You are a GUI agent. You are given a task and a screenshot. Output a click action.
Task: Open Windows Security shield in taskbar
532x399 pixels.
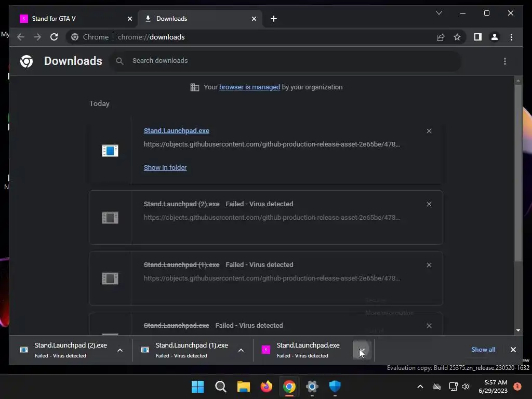point(335,387)
